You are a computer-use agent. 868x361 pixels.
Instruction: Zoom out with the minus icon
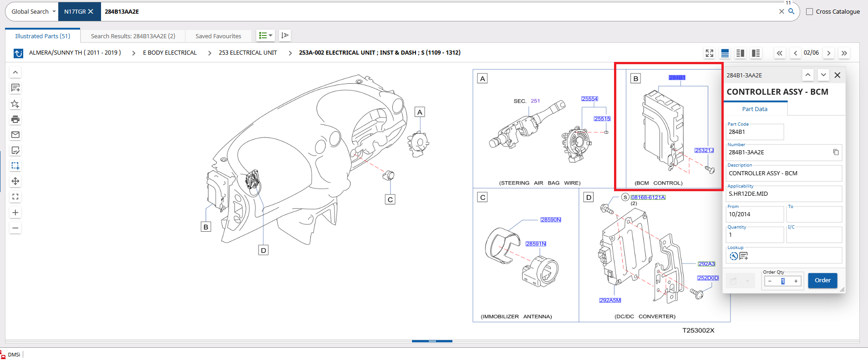click(15, 228)
